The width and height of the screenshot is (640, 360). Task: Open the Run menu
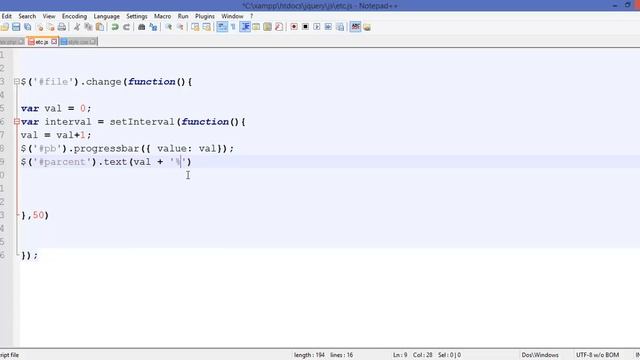(x=183, y=16)
